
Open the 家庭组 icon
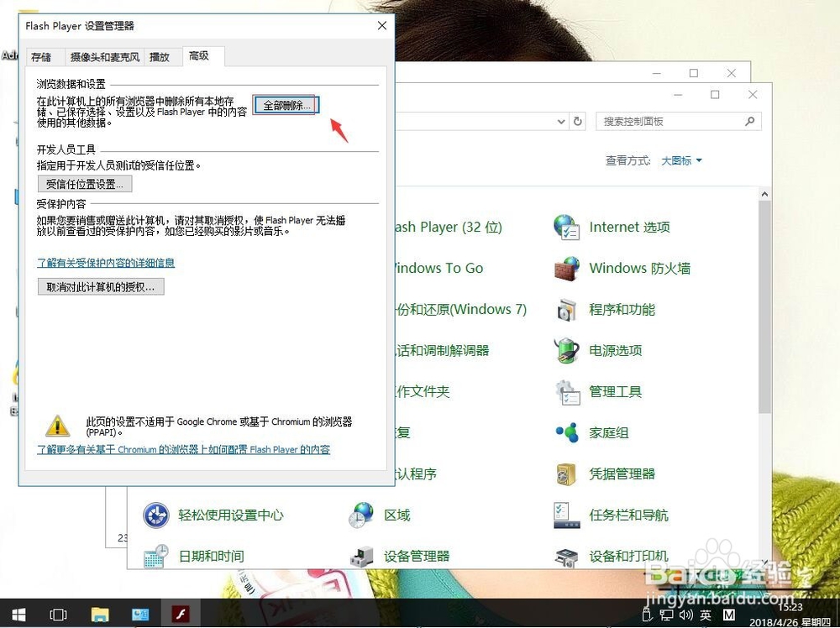567,432
